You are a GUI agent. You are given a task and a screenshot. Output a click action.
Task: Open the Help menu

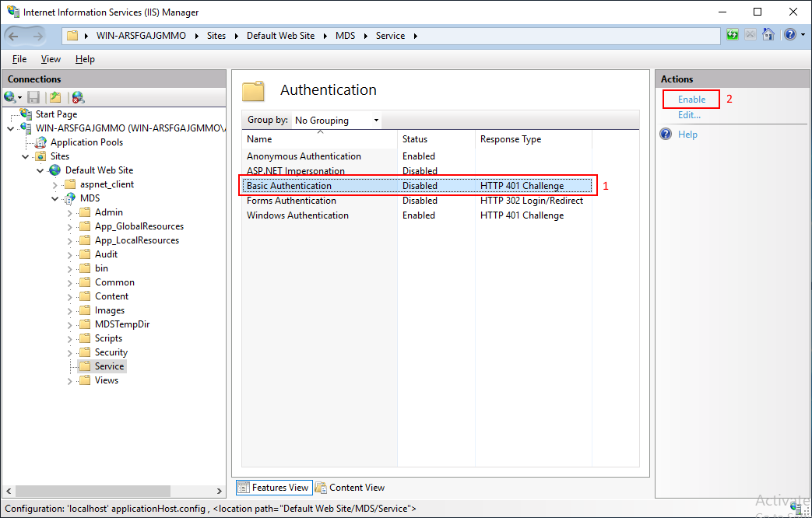tap(85, 59)
